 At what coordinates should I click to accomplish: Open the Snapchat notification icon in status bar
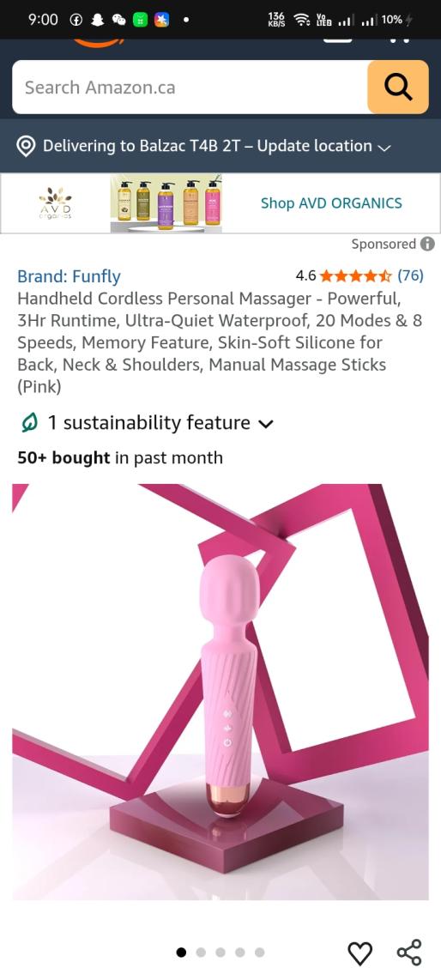tap(97, 20)
